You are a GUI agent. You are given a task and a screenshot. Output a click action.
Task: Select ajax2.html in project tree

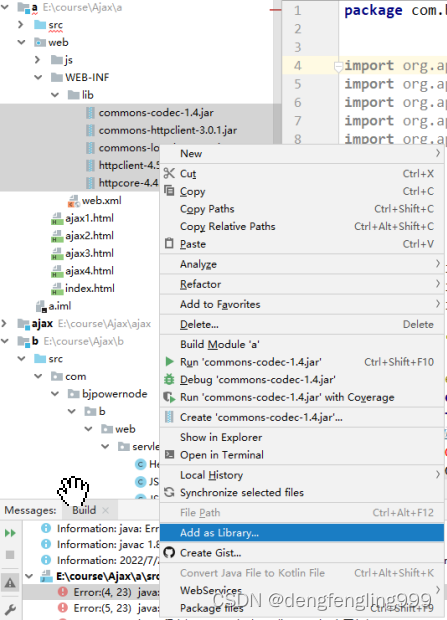point(89,236)
